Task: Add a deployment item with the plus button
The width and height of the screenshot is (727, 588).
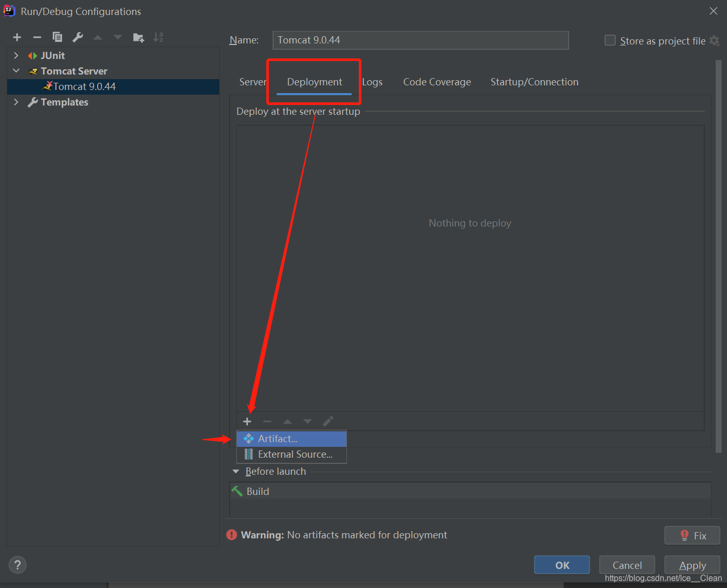Action: tap(247, 421)
